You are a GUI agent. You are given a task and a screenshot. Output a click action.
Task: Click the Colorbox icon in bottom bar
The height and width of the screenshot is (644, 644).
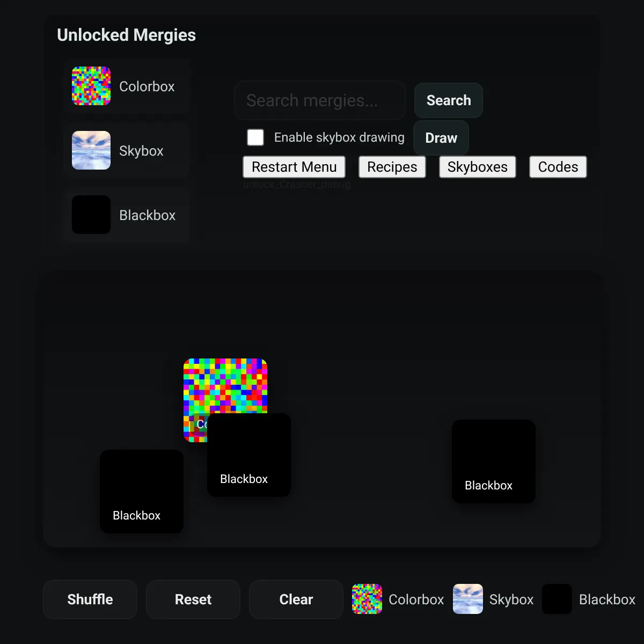click(x=367, y=599)
